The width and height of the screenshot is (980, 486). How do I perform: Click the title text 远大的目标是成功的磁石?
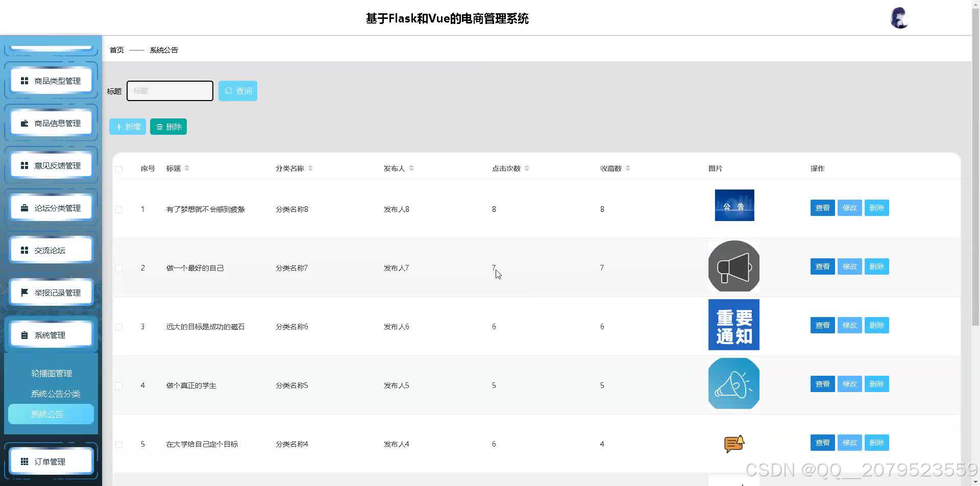click(205, 327)
